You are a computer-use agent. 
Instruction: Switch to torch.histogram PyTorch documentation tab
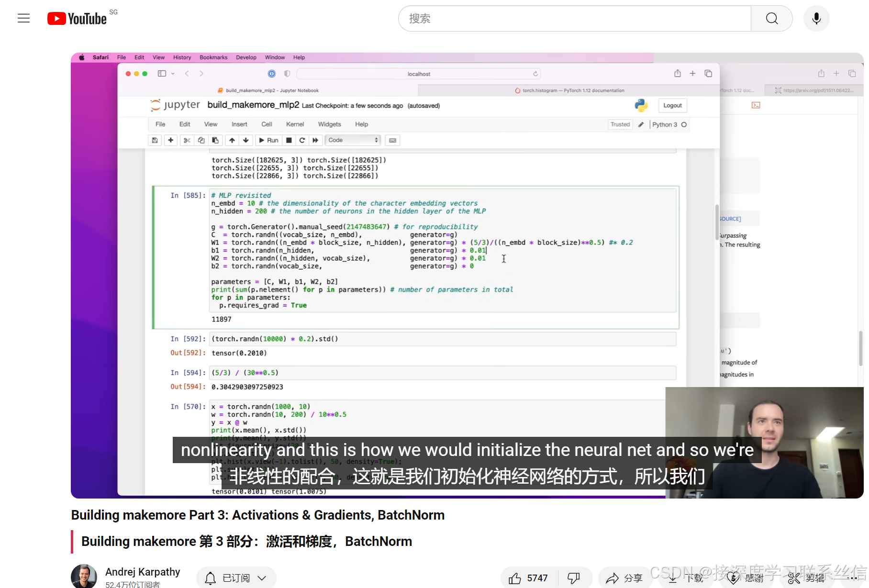[569, 90]
